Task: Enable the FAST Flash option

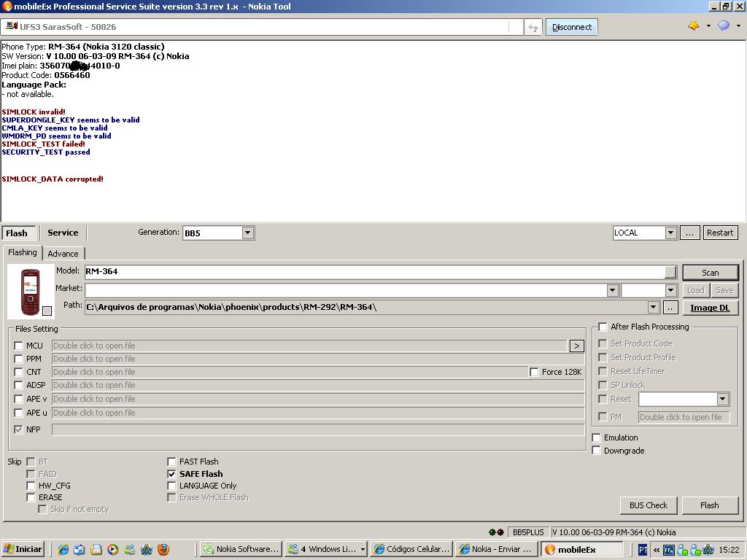Action: [171, 462]
